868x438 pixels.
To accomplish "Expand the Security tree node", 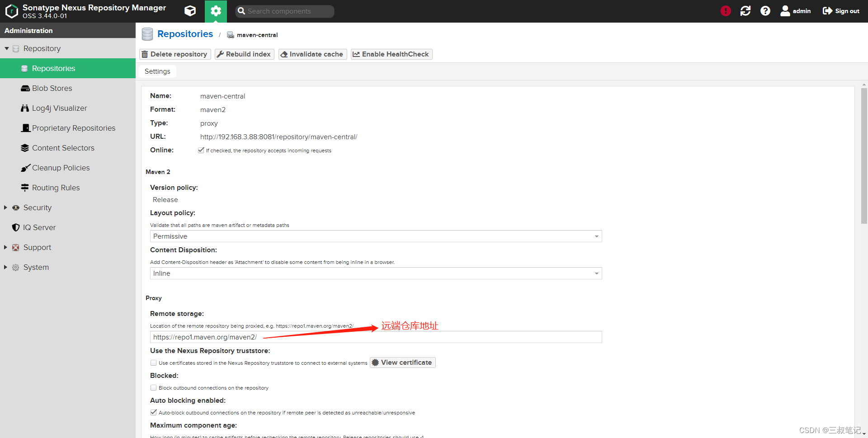I will pyautogui.click(x=5, y=207).
